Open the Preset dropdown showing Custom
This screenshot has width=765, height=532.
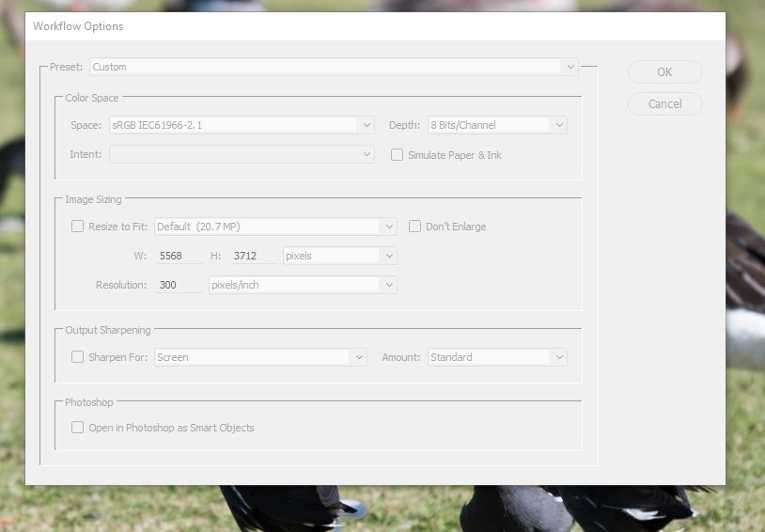334,67
